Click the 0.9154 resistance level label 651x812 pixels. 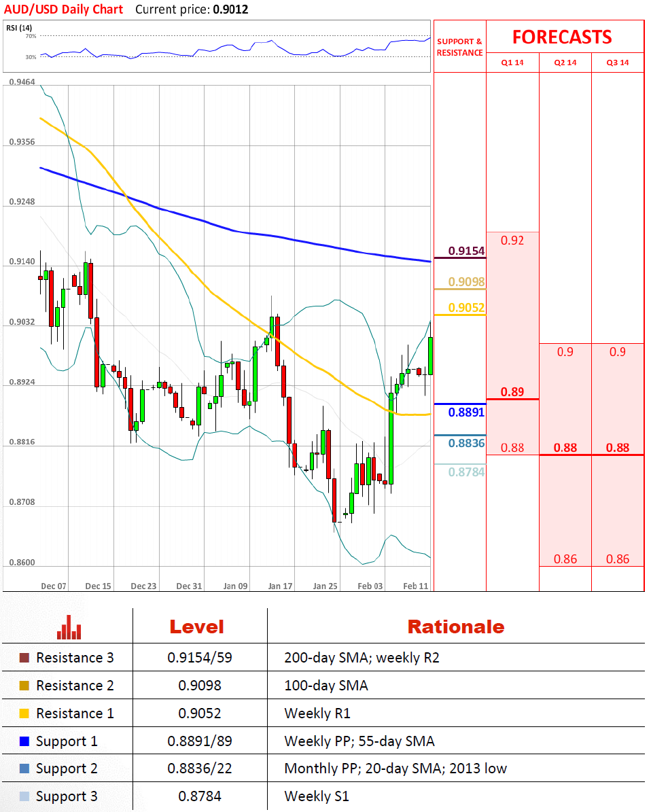pyautogui.click(x=466, y=251)
